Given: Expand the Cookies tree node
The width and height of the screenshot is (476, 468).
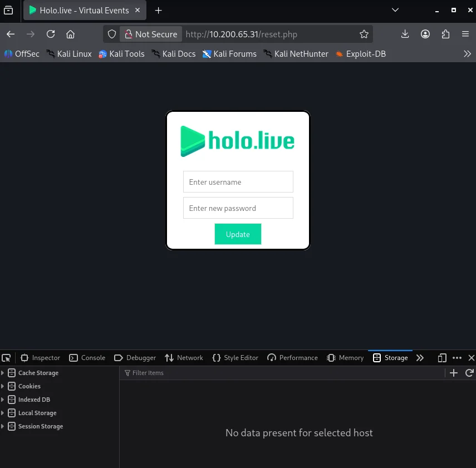Looking at the screenshot, I should point(3,386).
